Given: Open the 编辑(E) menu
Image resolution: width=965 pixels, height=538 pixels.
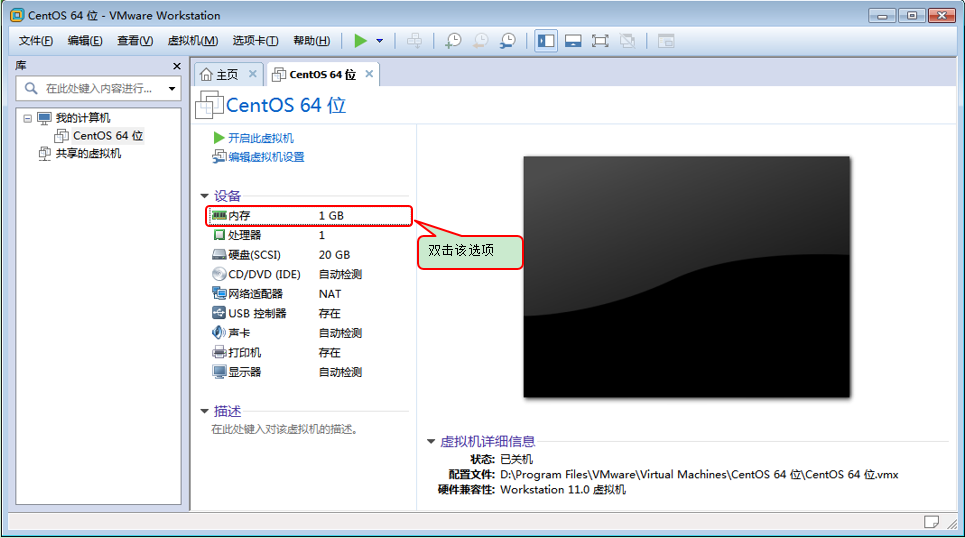Looking at the screenshot, I should pos(85,41).
